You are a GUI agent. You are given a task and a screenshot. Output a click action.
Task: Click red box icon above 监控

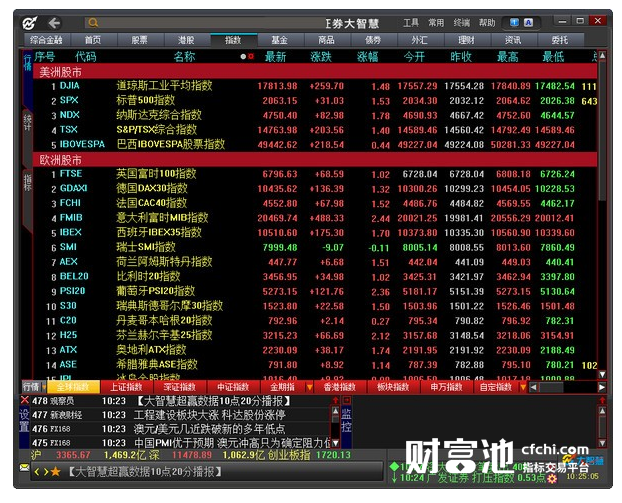point(346,400)
